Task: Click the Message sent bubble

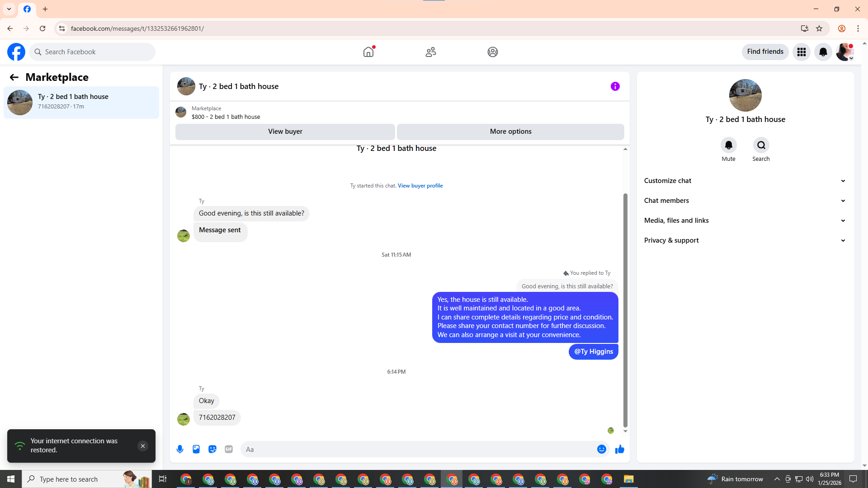Action: (x=220, y=232)
